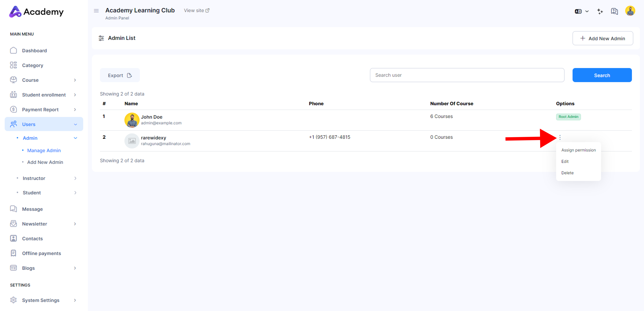The image size is (644, 311).
Task: Expand the Course submenu chevron
Action: (x=75, y=80)
